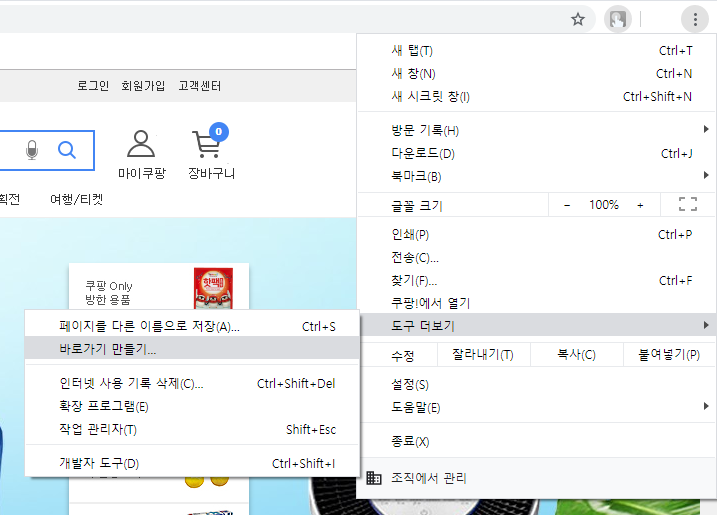
Task: Choose 인쇄 menu item
Action: (536, 235)
